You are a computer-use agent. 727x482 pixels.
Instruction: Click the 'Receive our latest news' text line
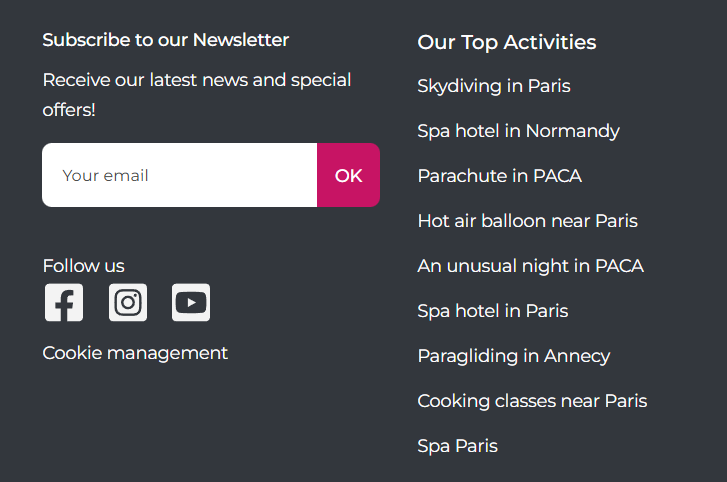tap(196, 80)
